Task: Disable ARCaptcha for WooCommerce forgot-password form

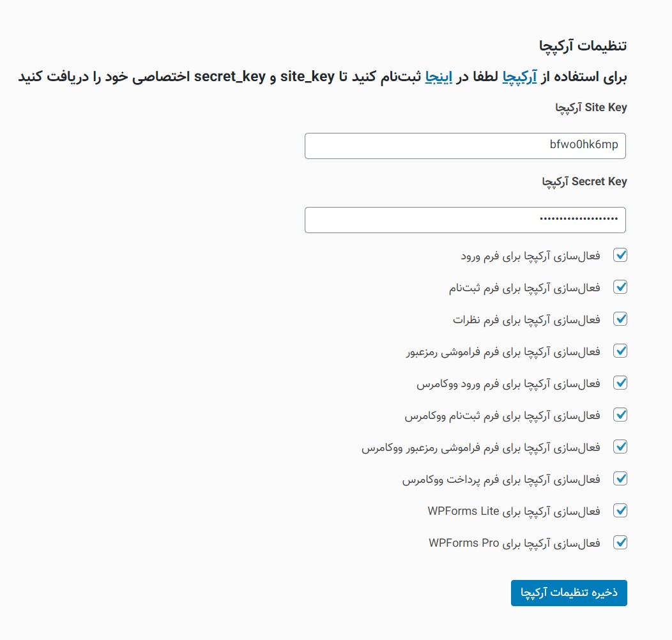Action: click(620, 446)
